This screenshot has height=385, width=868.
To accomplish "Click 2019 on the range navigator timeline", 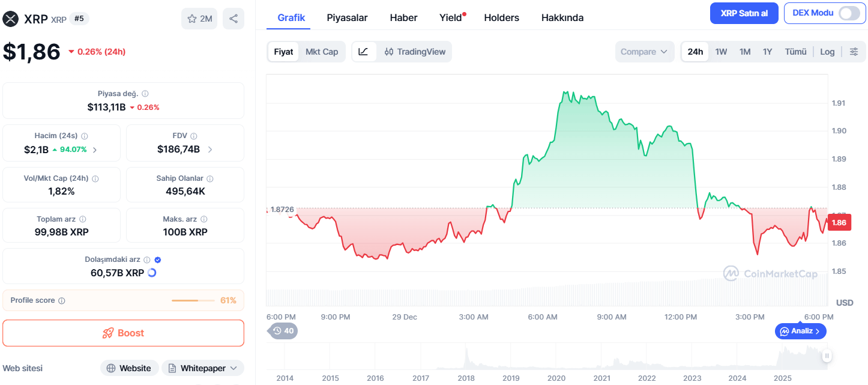I will pyautogui.click(x=511, y=378).
